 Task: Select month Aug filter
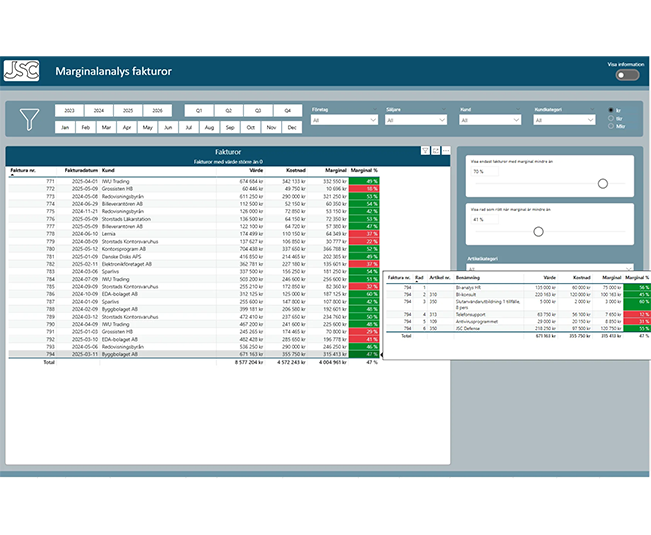[209, 127]
